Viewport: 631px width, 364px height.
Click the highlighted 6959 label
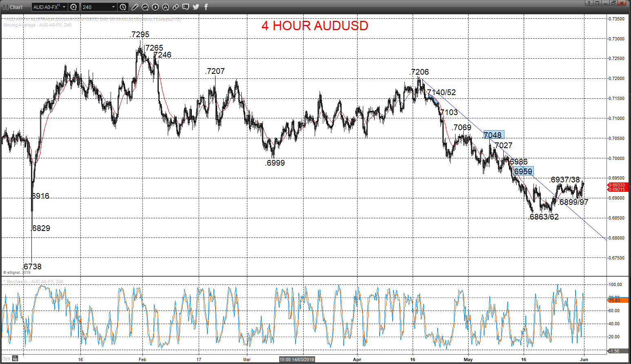click(523, 171)
